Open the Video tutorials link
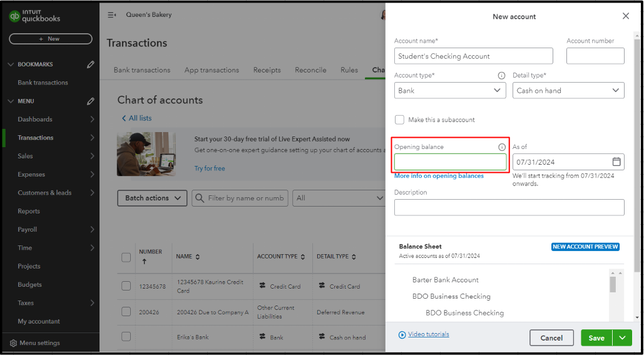Image resolution: width=644 pixels, height=355 pixels. click(x=428, y=334)
